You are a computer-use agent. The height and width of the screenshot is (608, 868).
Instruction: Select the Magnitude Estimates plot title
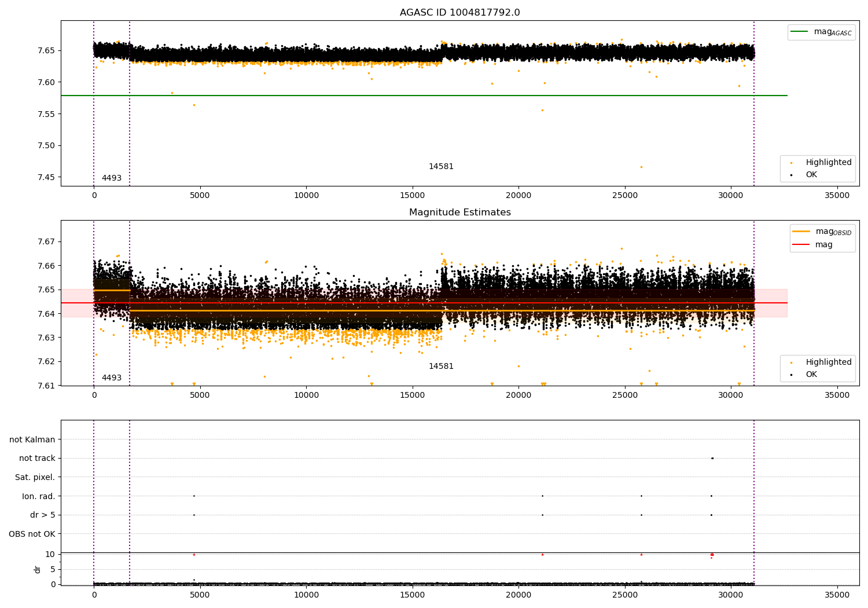point(459,213)
